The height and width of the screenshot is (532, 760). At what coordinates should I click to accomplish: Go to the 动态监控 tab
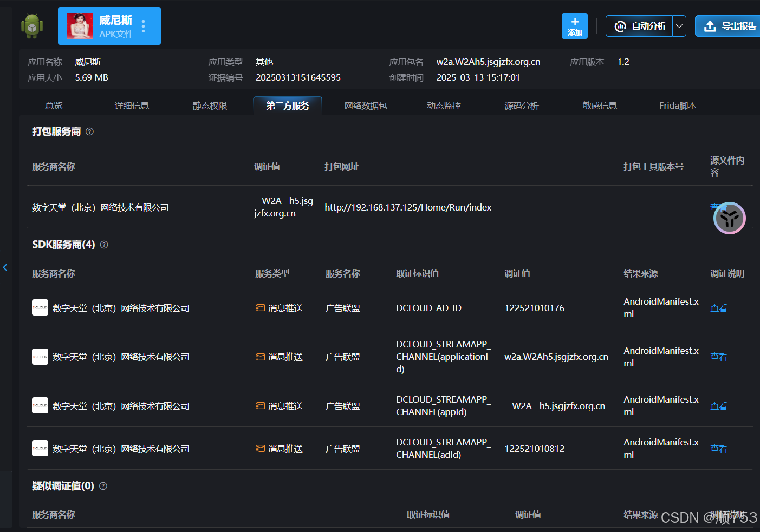click(x=444, y=106)
